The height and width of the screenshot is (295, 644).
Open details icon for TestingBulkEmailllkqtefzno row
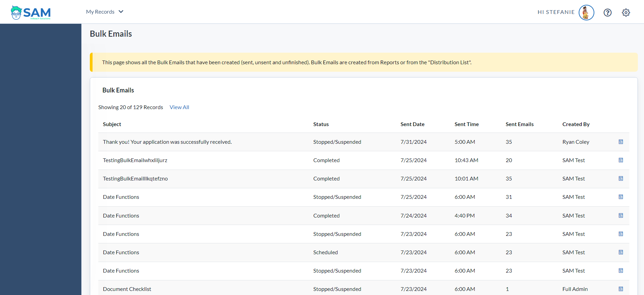coord(621,178)
